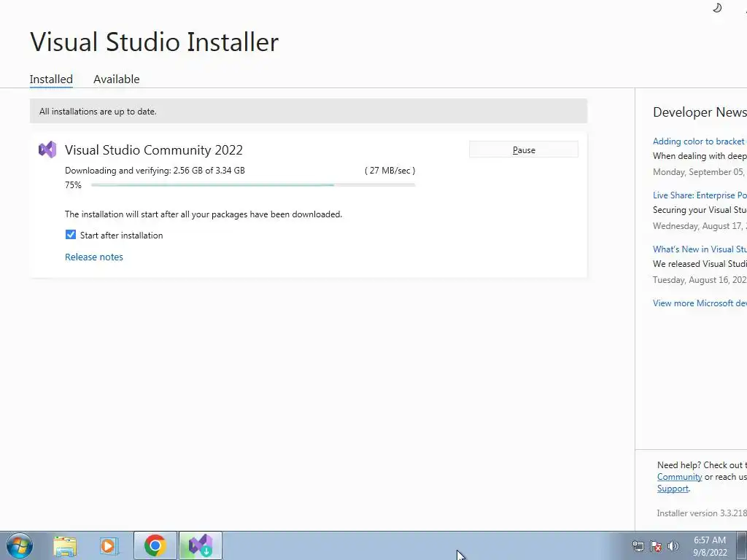Open Google Chrome from the taskbar
Image resolution: width=747 pixels, height=560 pixels.
(155, 545)
